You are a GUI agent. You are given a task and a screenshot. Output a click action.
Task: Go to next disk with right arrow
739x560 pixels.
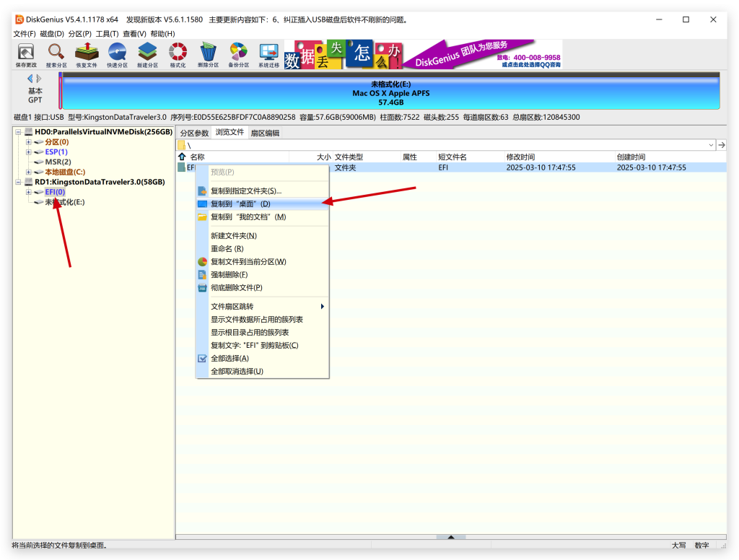tap(39, 78)
